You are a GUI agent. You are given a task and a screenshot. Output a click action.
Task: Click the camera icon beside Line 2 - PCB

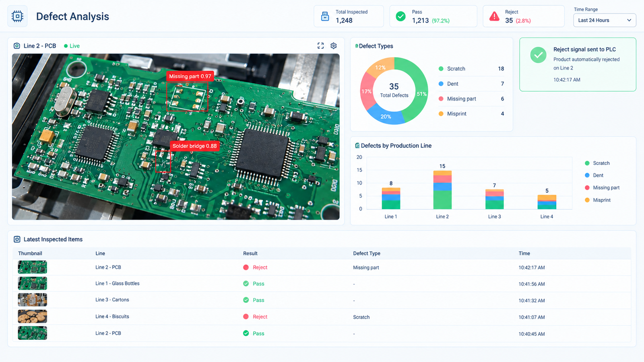tap(17, 46)
